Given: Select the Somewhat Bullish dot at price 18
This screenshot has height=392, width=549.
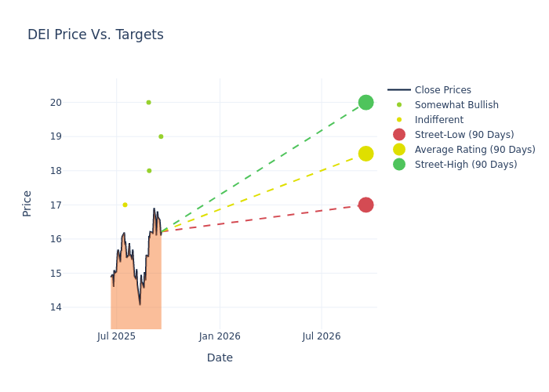Looking at the screenshot, I should point(149,171).
